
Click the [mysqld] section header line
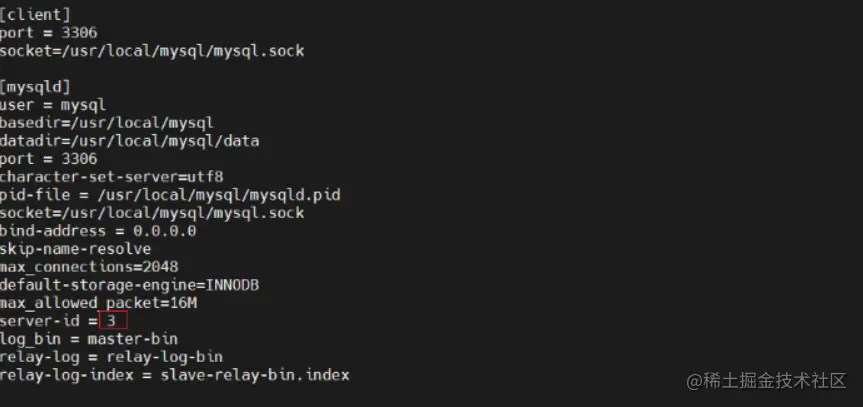point(35,87)
